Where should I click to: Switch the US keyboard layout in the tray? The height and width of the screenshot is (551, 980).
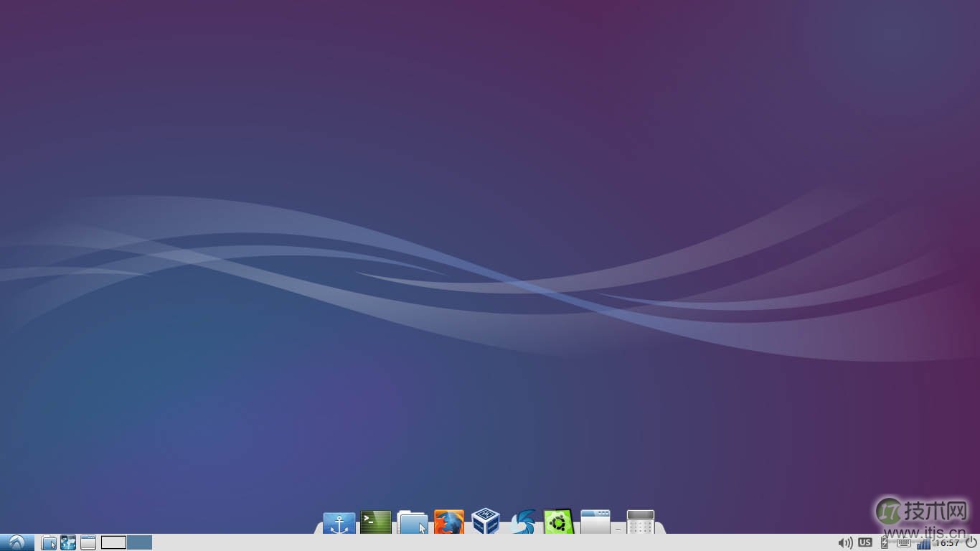pos(865,542)
